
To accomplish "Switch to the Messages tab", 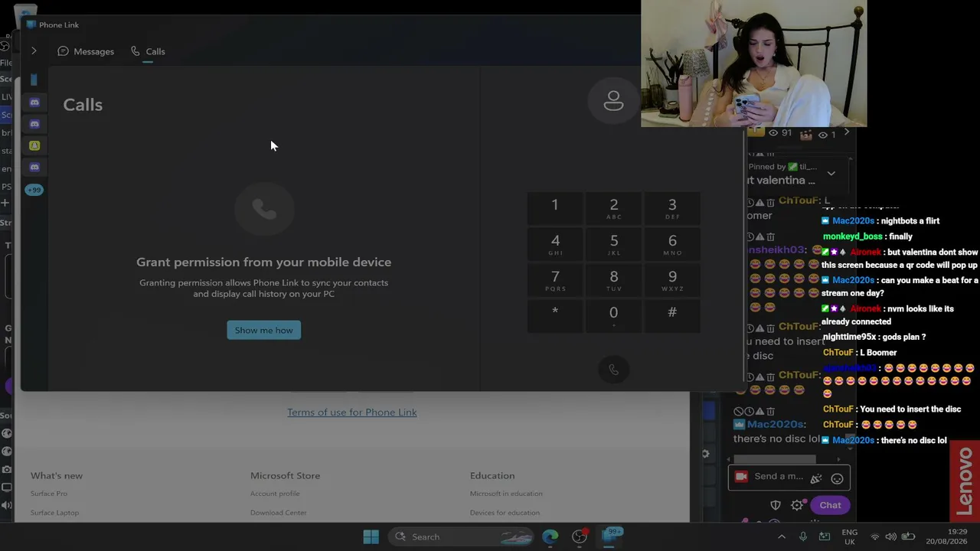I will [x=86, y=51].
